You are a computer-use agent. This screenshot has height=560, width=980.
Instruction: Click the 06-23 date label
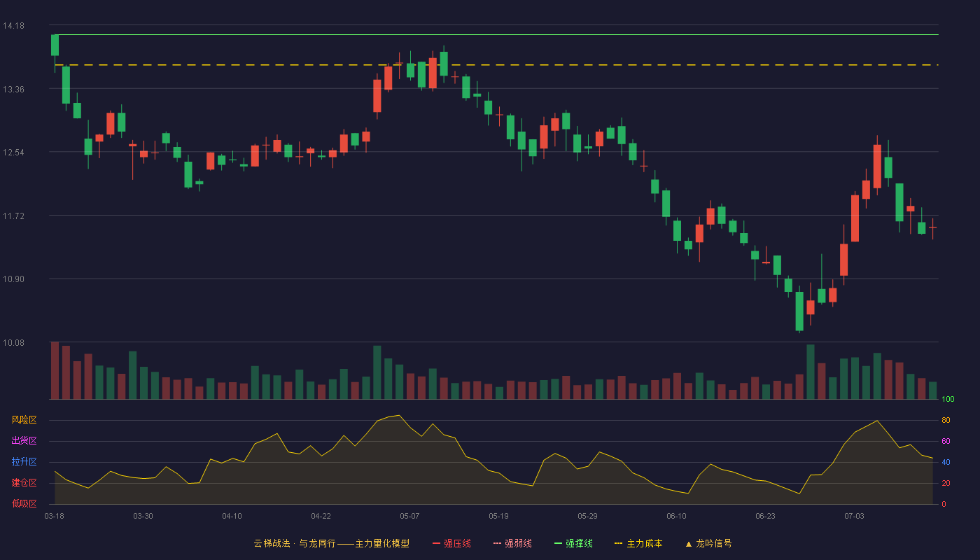(x=765, y=516)
